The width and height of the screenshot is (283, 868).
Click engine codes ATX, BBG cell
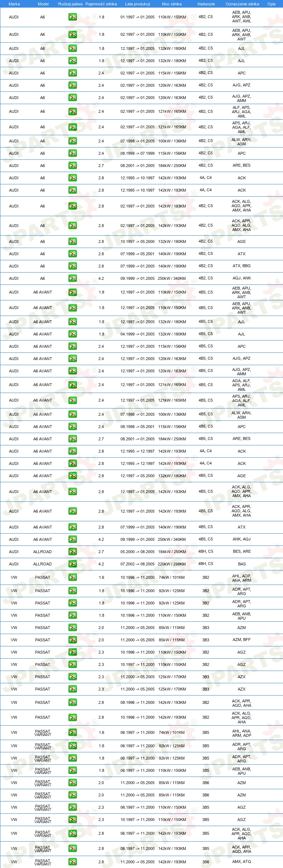pyautogui.click(x=242, y=266)
